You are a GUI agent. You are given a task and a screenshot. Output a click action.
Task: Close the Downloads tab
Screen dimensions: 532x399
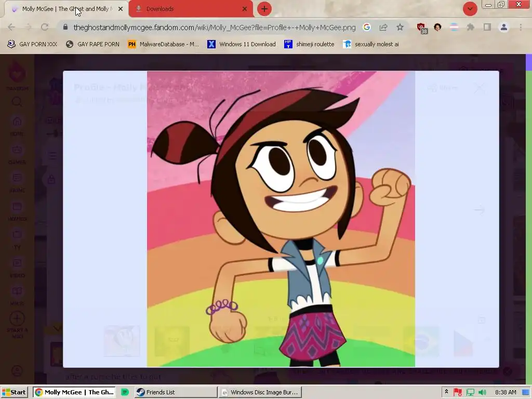point(245,9)
